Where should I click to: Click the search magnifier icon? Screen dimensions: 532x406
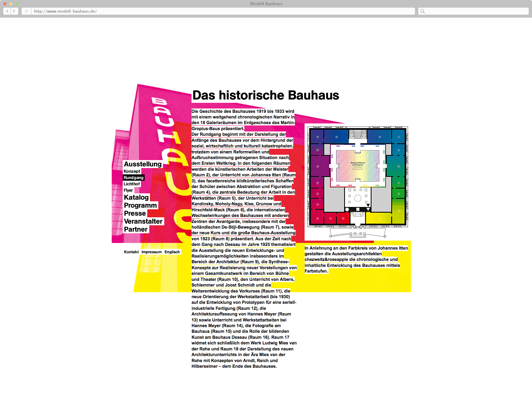click(422, 11)
